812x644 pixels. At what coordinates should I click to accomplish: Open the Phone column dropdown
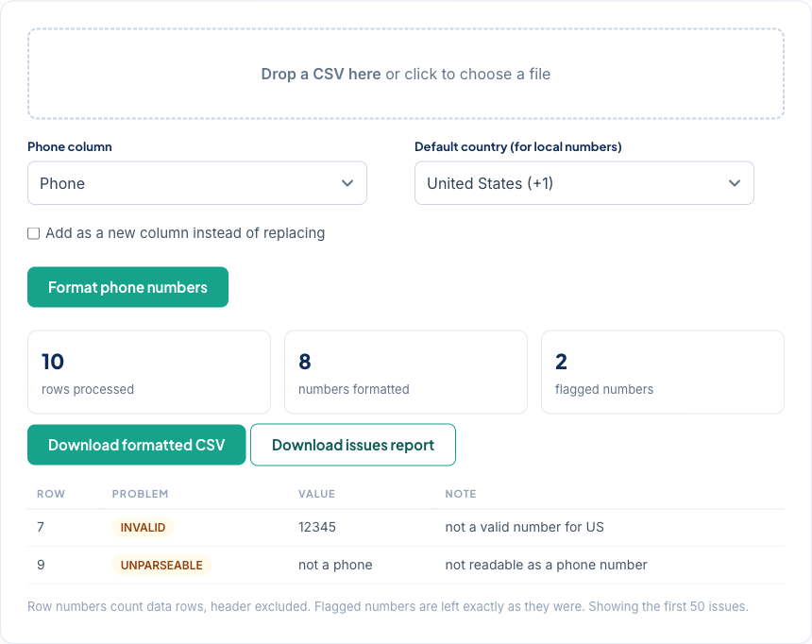tap(197, 183)
